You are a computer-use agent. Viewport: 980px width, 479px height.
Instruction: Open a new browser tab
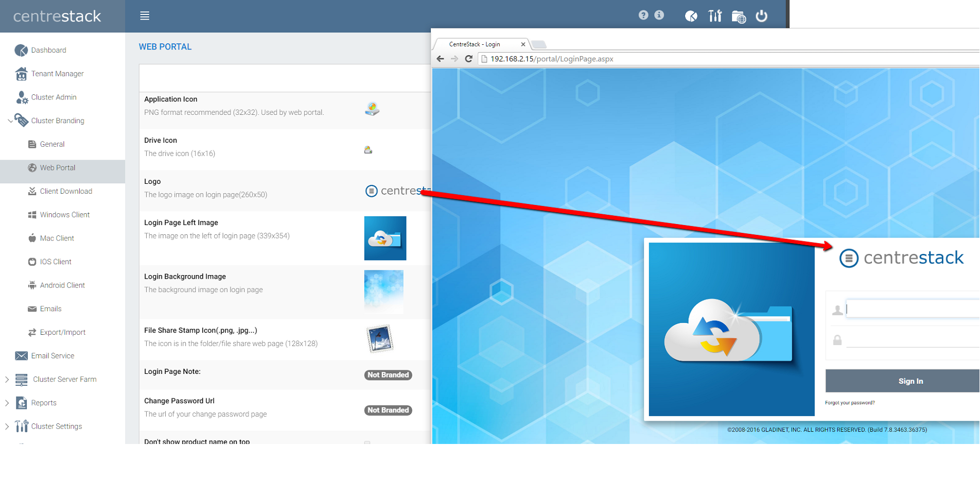point(538,44)
